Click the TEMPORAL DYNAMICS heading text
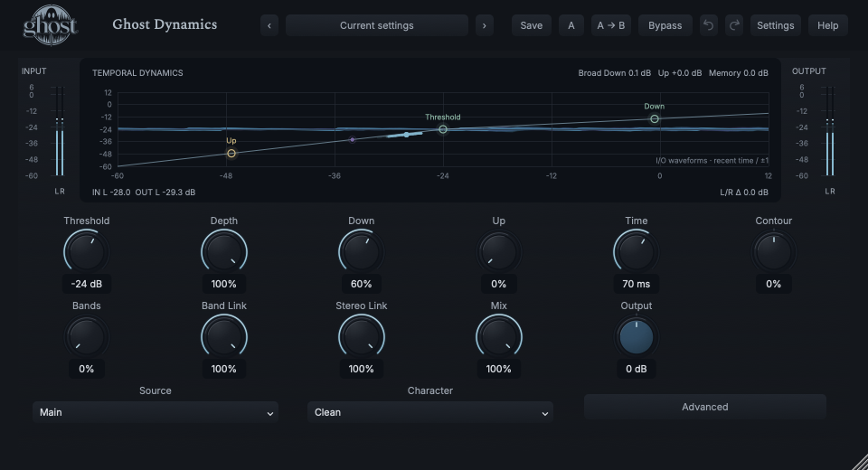The width and height of the screenshot is (868, 470). point(137,73)
